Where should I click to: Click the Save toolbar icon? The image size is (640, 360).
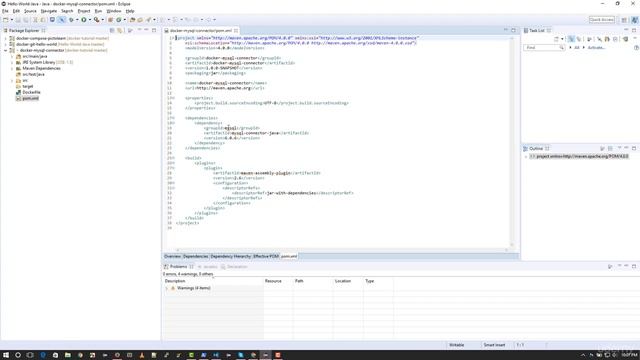click(18, 20)
